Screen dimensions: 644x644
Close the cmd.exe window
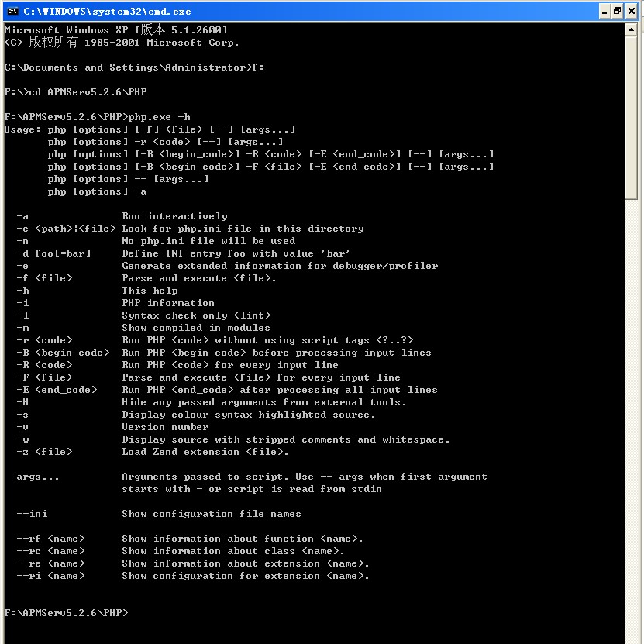(632, 11)
